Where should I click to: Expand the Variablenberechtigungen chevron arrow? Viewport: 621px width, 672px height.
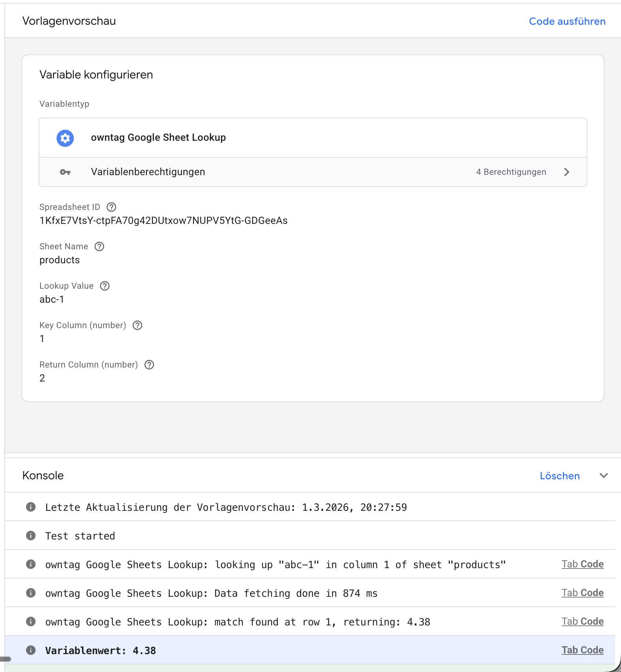click(567, 172)
